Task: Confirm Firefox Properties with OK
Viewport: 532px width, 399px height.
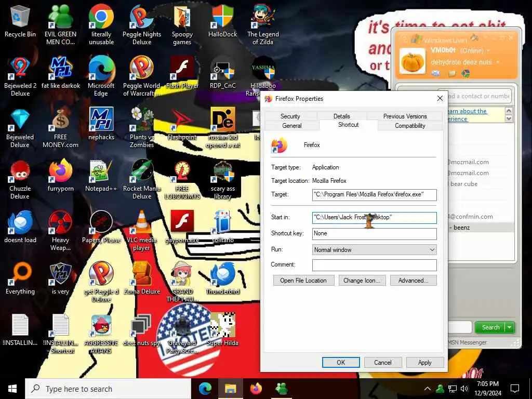Action: pyautogui.click(x=341, y=362)
